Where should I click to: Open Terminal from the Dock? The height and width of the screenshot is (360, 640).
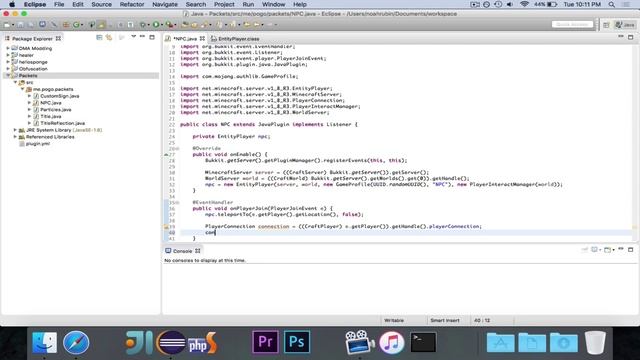click(423, 342)
